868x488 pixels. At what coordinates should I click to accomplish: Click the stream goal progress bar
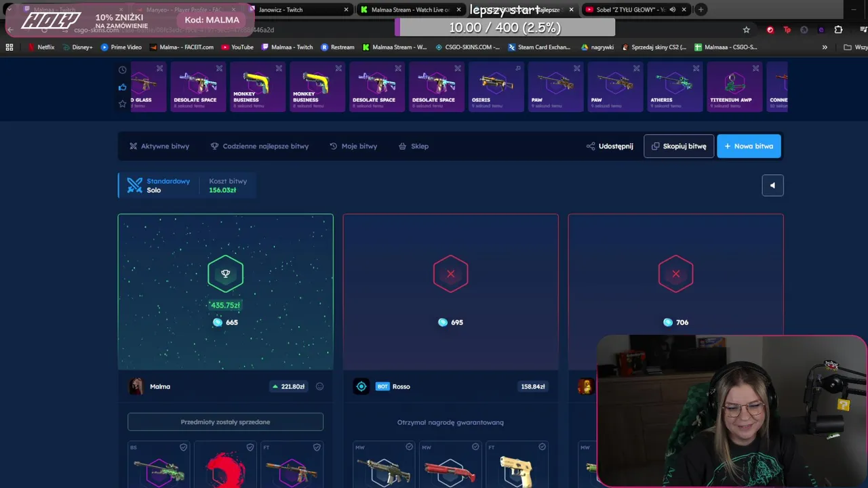505,28
